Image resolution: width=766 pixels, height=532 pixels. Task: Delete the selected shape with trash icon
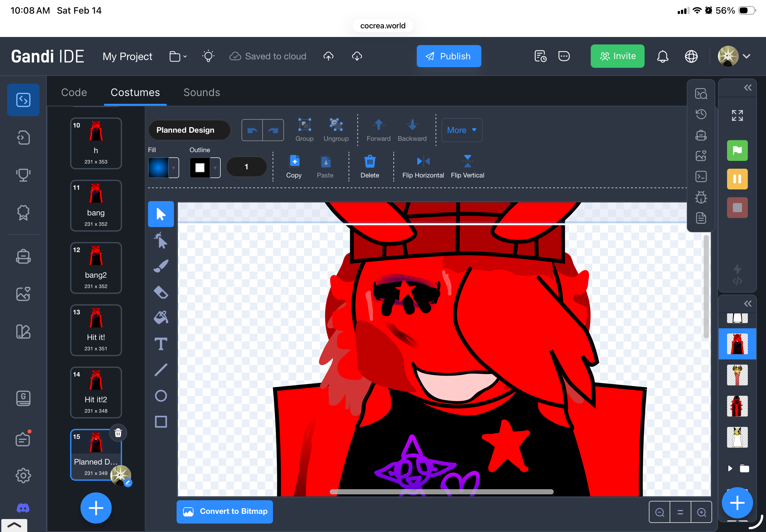tap(369, 162)
